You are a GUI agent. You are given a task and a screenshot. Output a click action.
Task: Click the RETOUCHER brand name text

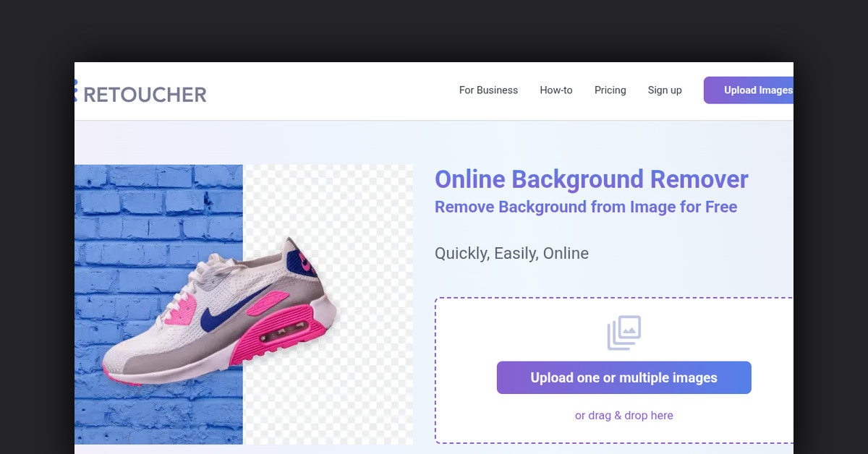tap(145, 94)
